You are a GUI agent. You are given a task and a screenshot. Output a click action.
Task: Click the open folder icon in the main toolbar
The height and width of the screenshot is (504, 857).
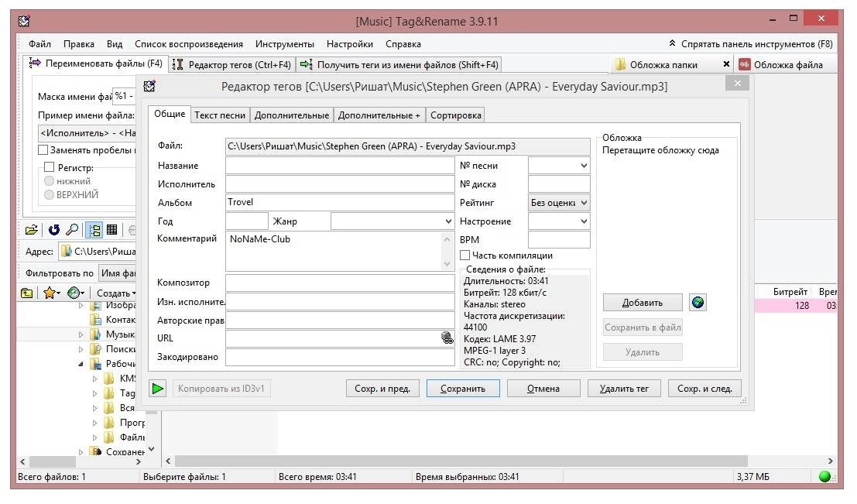coord(32,230)
